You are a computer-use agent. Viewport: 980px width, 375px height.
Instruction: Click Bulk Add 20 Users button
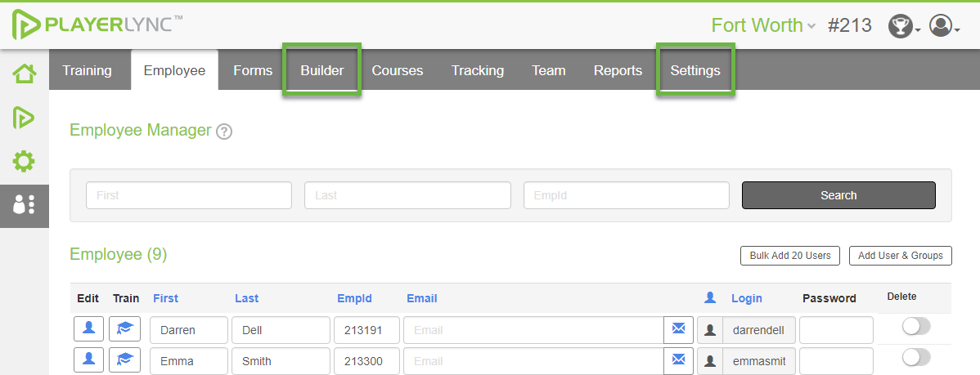(x=790, y=256)
